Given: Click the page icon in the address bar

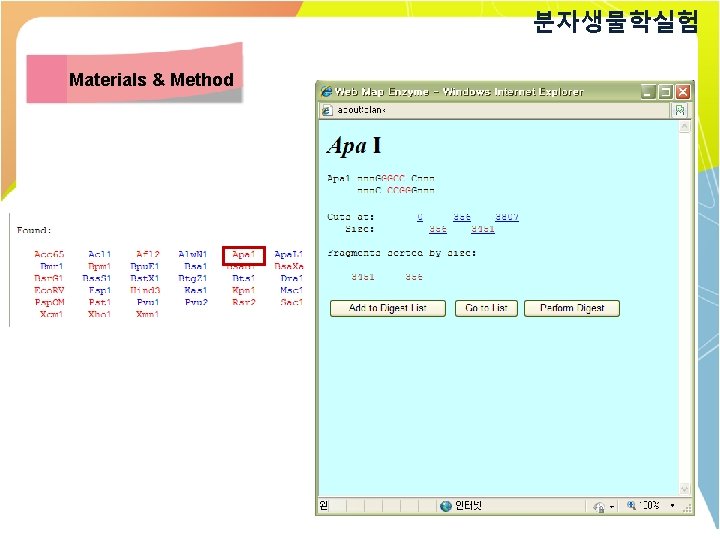Looking at the screenshot, I should (326, 110).
